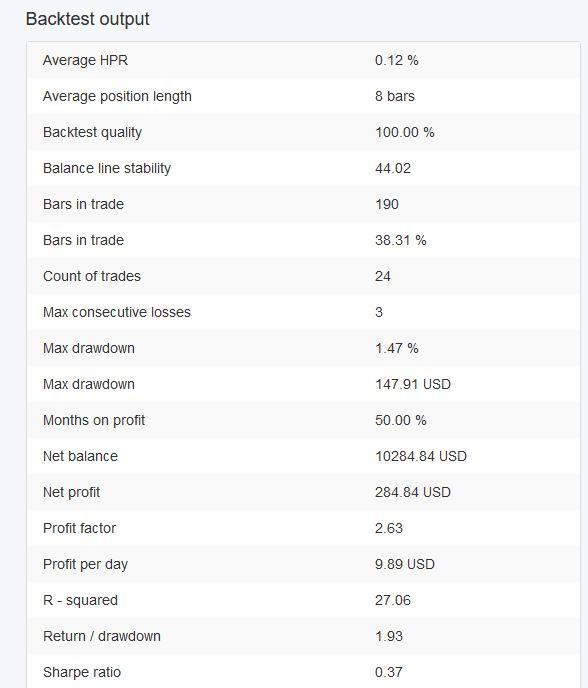Select the Sharpe ratio 0.37 value
The image size is (588, 688).
(x=389, y=672)
